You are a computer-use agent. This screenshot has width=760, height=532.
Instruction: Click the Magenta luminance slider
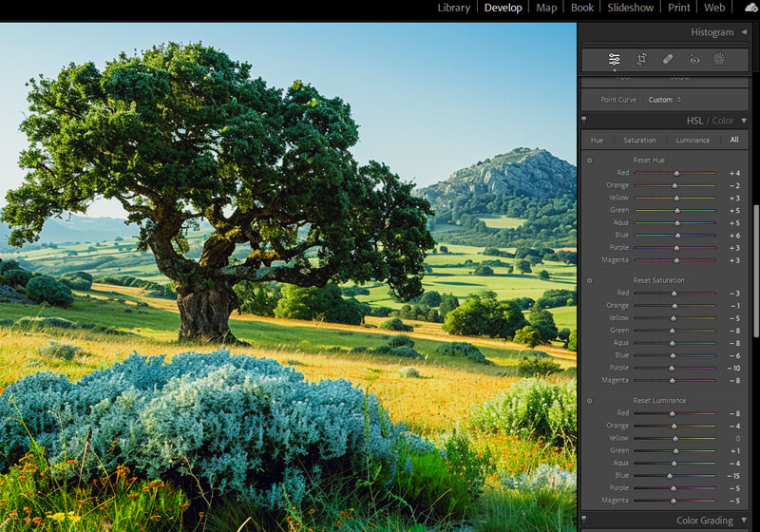(x=675, y=501)
